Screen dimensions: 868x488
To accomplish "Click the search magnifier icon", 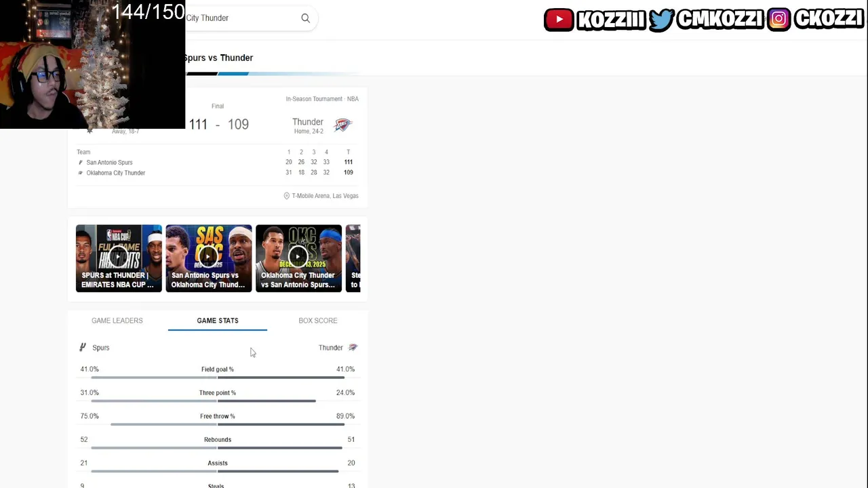I will pyautogui.click(x=305, y=18).
